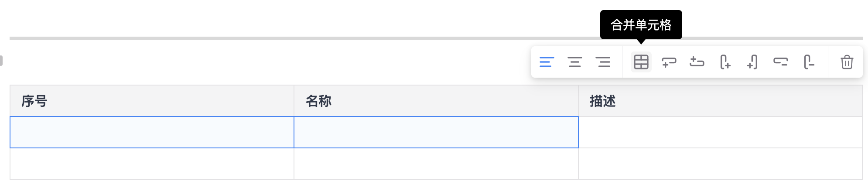
Task: Click the 序号 header cell
Action: 152,101
